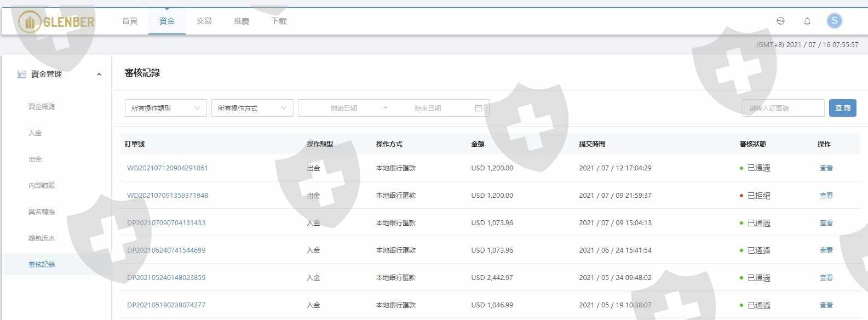
Task: Collapse the 資金管理 sidebar section
Action: click(99, 75)
